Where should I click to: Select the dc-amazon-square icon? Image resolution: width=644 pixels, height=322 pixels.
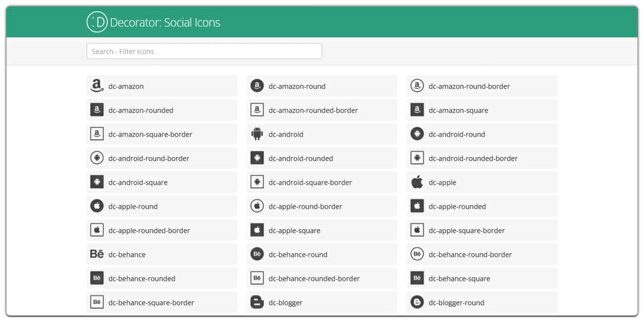[417, 110]
